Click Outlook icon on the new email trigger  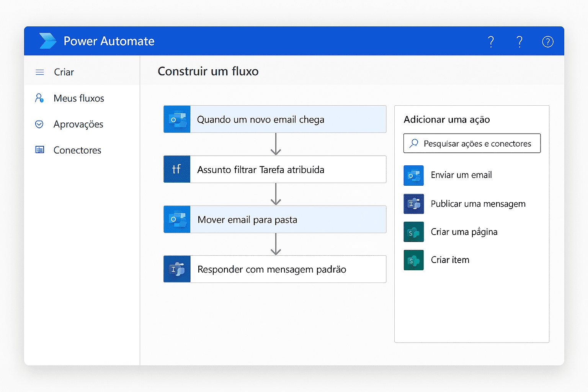point(177,119)
